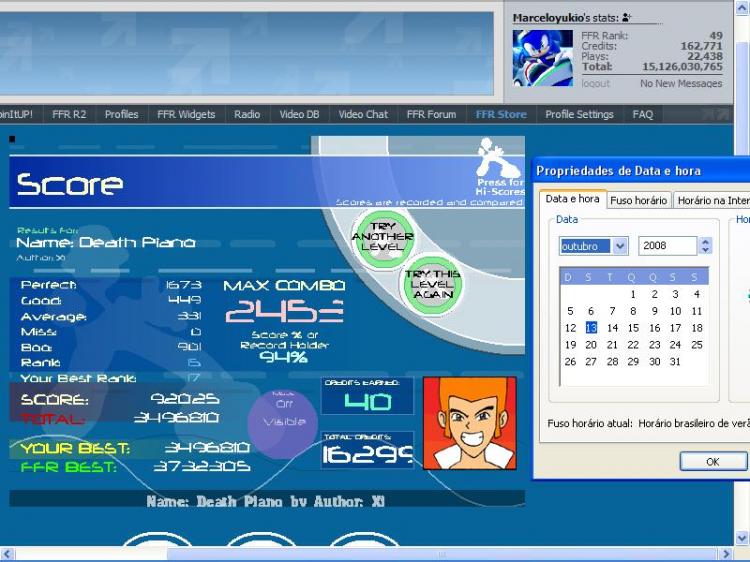Viewport: 750px width, 562px height.
Task: Click the Your Best score 3496810
Action: click(x=207, y=448)
